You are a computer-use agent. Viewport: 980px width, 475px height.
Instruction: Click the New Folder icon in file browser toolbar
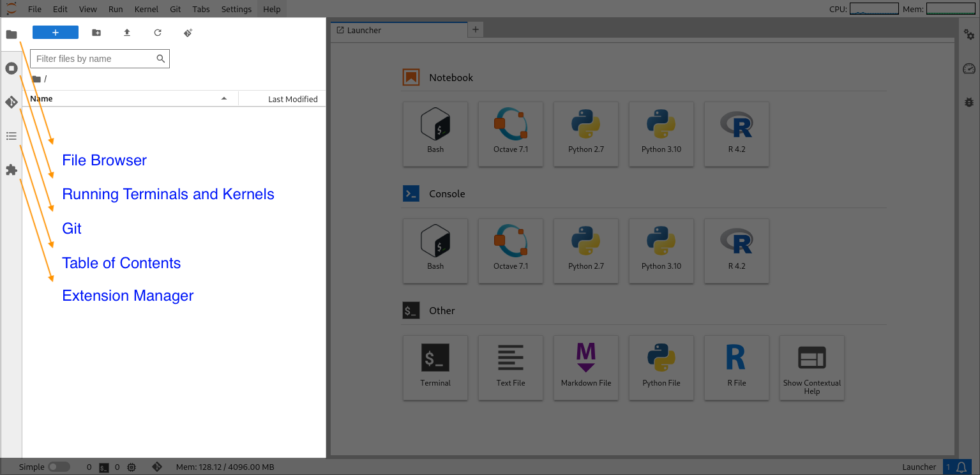96,33
